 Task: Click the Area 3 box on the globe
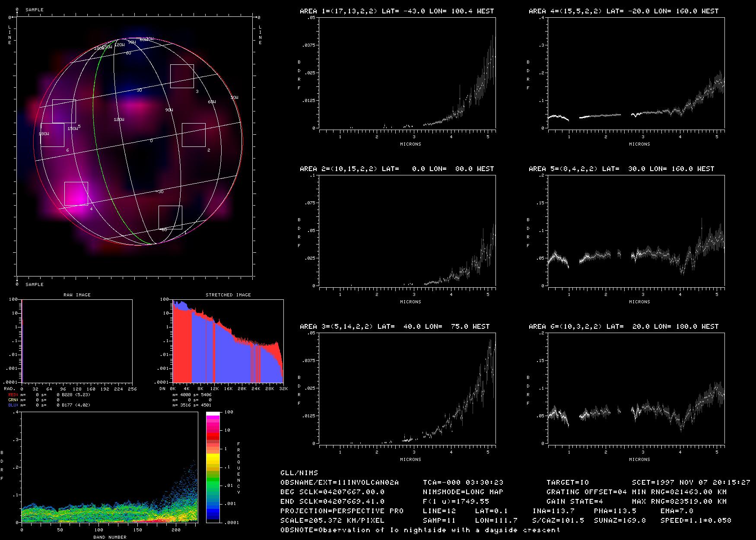coord(182,76)
